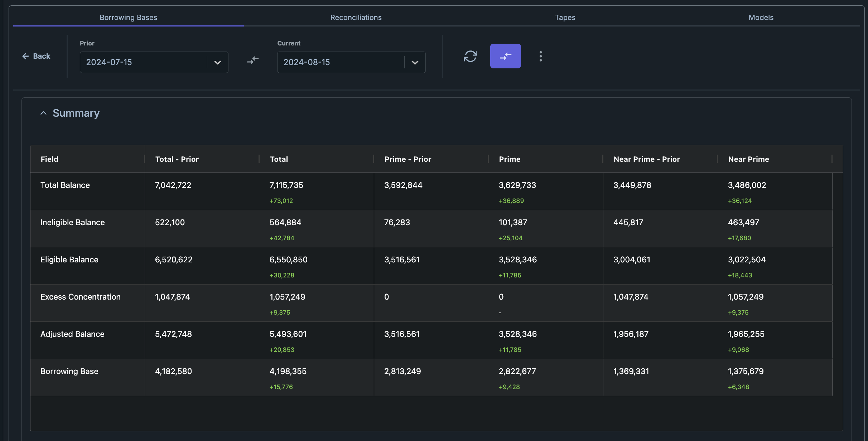Collapse the Summary section chevron
This screenshot has width=868, height=441.
pyautogui.click(x=43, y=113)
